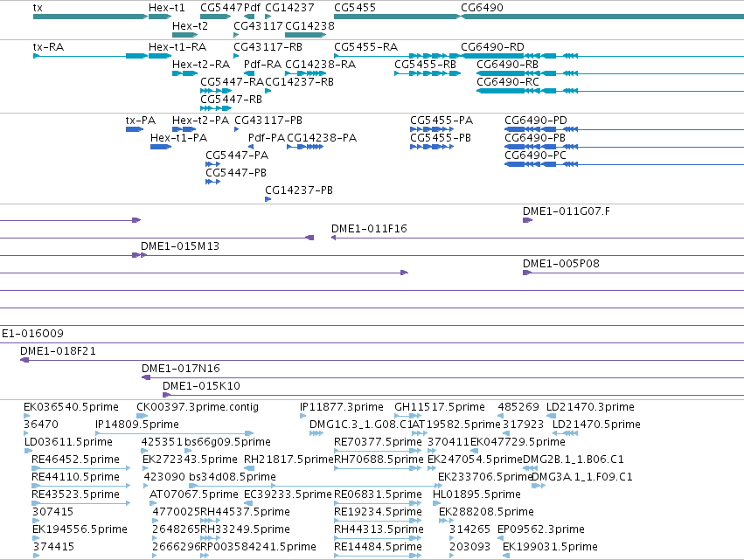This screenshot has height=560, width=744.
Task: Select the EK194556.5prime EST label
Action: (80, 529)
